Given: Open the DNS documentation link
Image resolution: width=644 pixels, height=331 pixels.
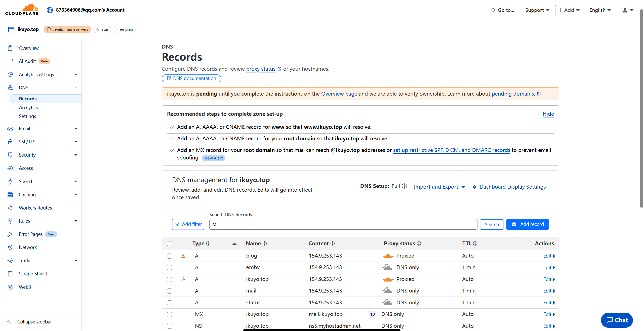Looking at the screenshot, I should pyautogui.click(x=191, y=78).
